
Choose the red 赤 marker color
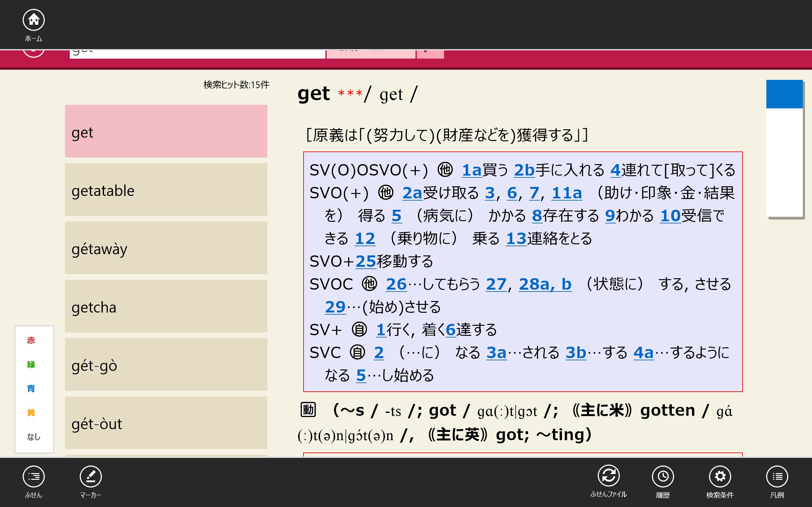point(31,340)
